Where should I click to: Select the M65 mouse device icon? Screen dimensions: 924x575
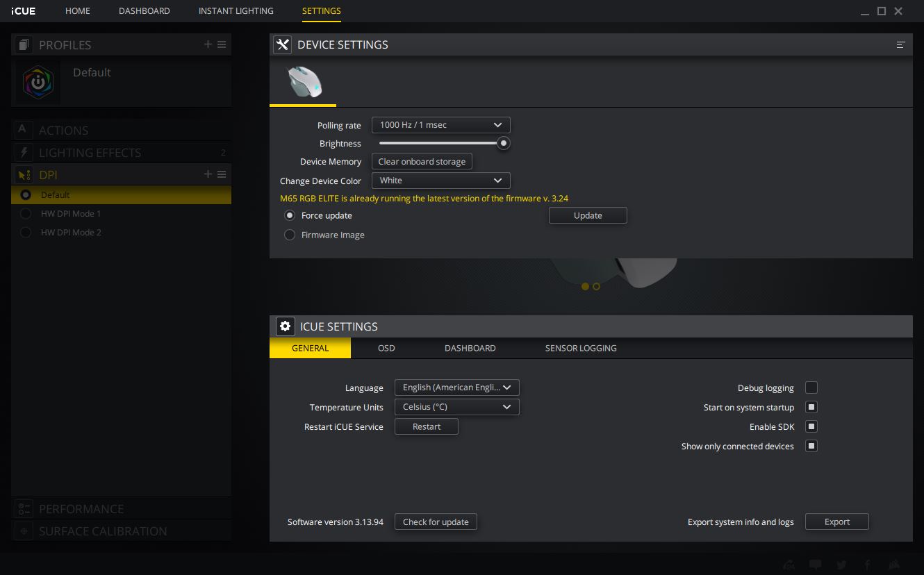tap(304, 82)
